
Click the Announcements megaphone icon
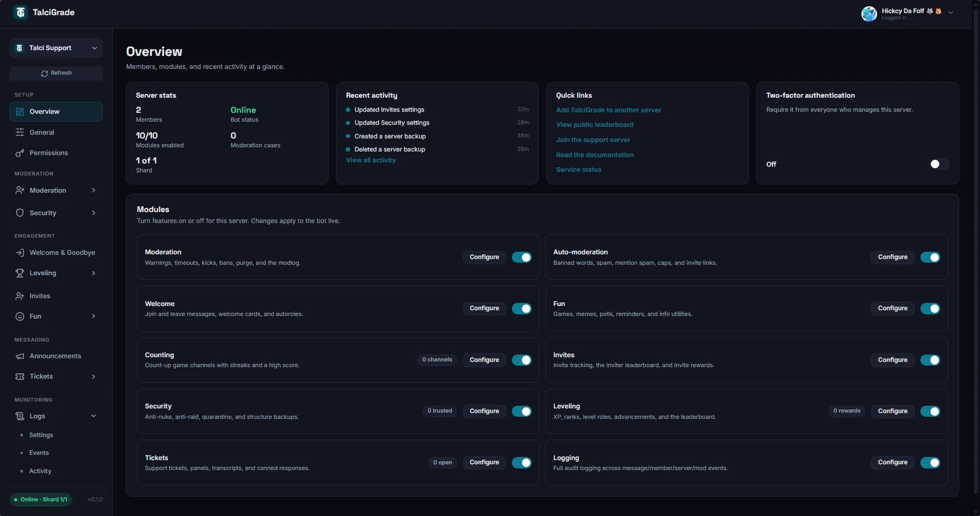pyautogui.click(x=20, y=356)
